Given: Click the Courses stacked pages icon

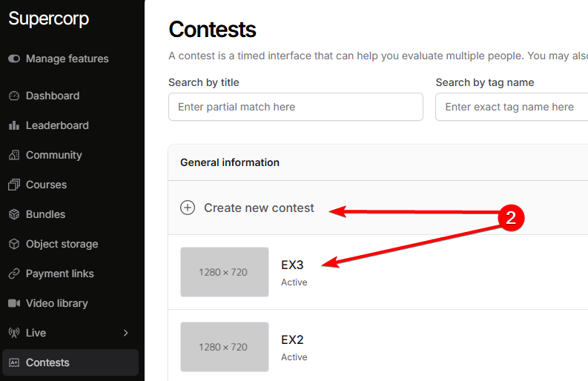Looking at the screenshot, I should pyautogui.click(x=13, y=185).
